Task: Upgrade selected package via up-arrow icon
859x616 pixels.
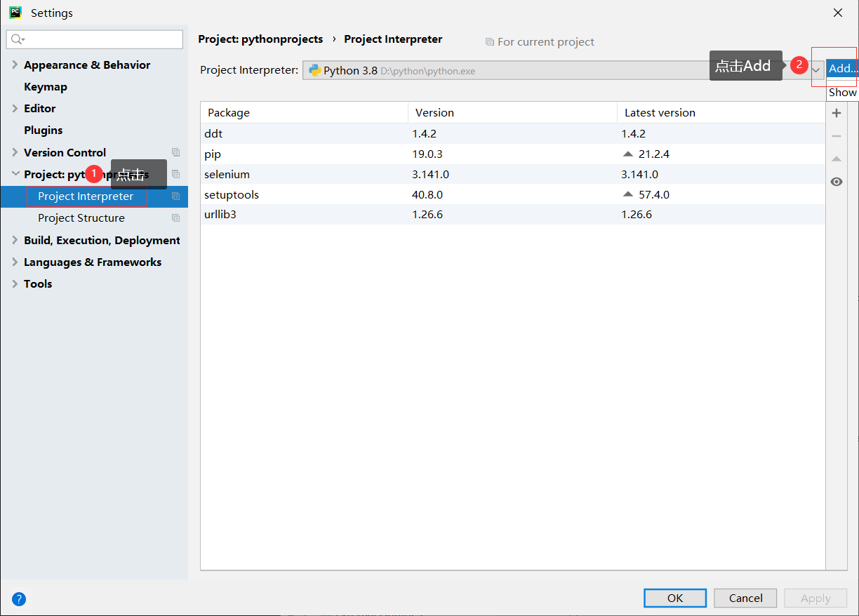Action: click(x=837, y=159)
